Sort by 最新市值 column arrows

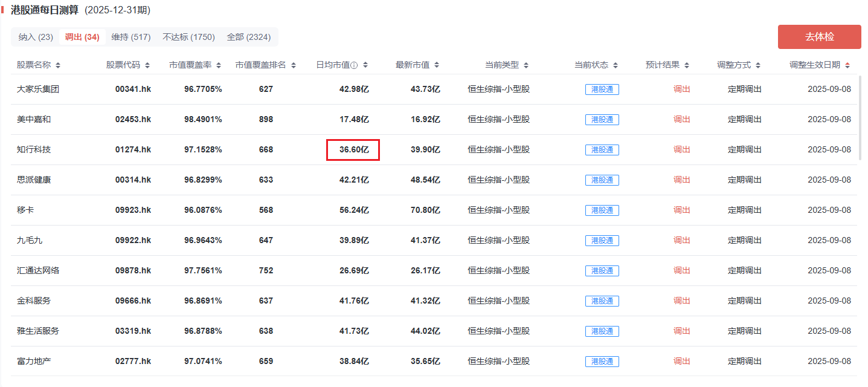point(437,65)
